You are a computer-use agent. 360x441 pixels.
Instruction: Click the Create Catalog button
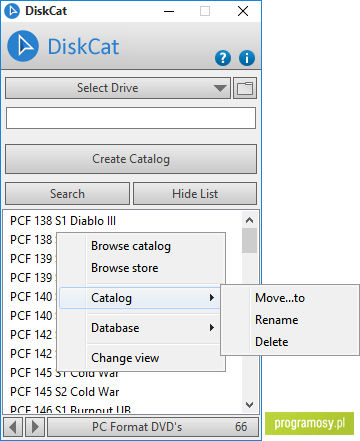[x=131, y=159]
